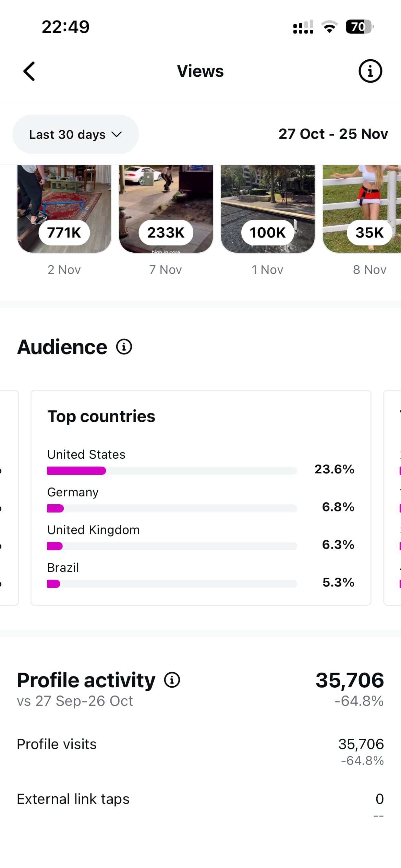The width and height of the screenshot is (401, 868).
Task: Tap the battery indicator icon
Action: tap(359, 27)
